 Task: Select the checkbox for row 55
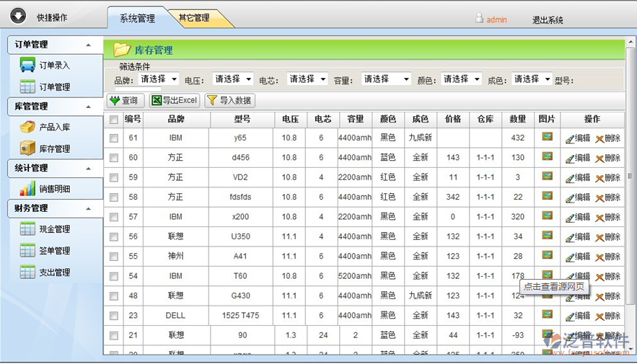coord(113,257)
